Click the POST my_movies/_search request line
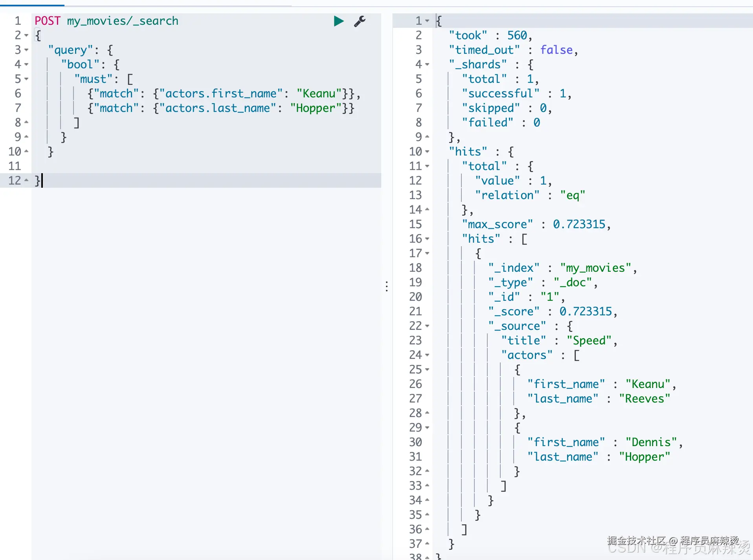The width and height of the screenshot is (753, 560). tap(107, 21)
